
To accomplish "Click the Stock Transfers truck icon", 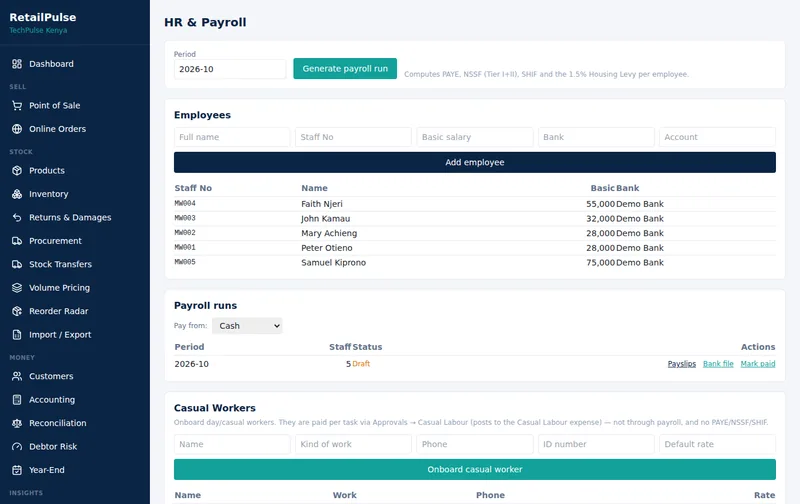I will [17, 264].
